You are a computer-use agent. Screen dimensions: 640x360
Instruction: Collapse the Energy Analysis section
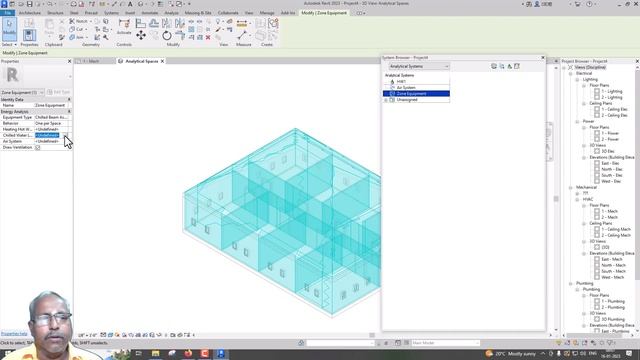(x=69, y=111)
